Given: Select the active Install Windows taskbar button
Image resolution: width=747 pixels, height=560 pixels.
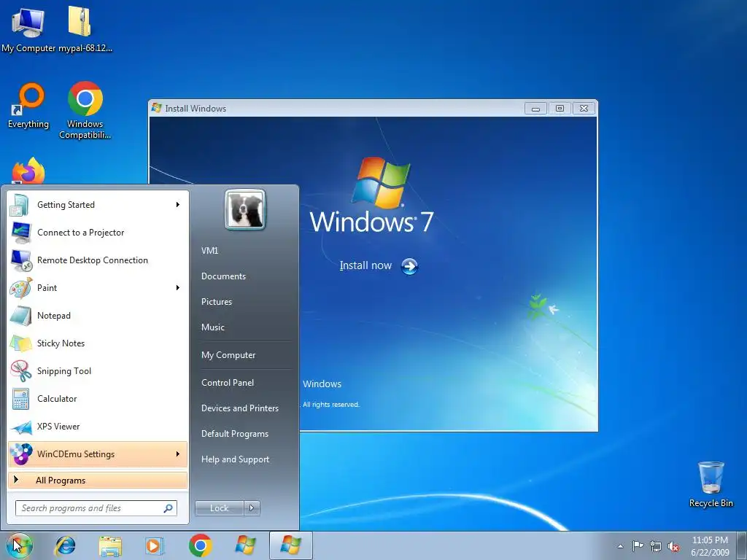Looking at the screenshot, I should click(291, 545).
